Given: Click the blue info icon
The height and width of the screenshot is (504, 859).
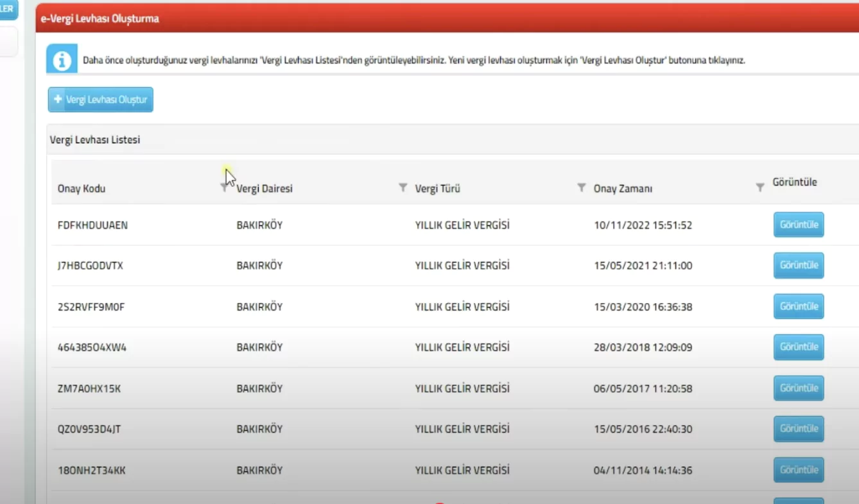Looking at the screenshot, I should point(62,60).
